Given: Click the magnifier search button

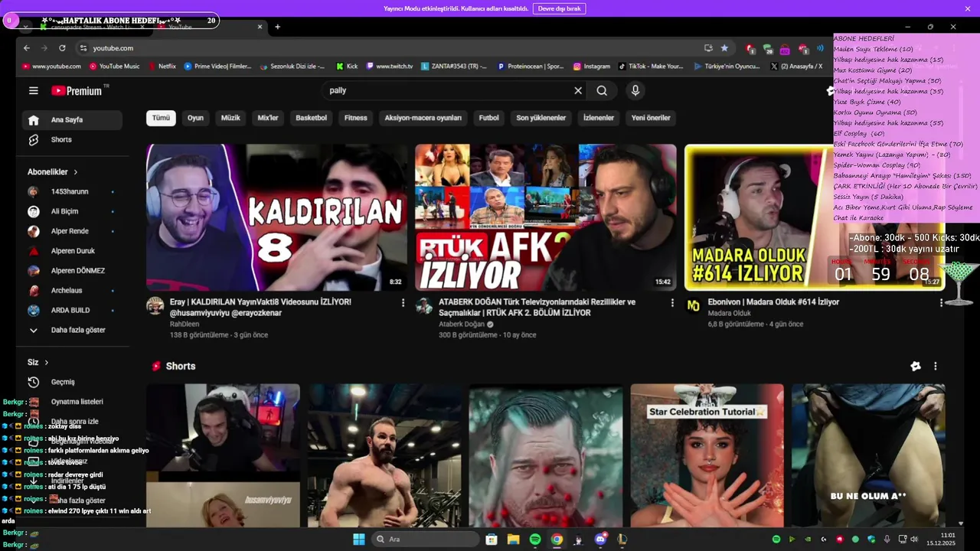Looking at the screenshot, I should [602, 90].
